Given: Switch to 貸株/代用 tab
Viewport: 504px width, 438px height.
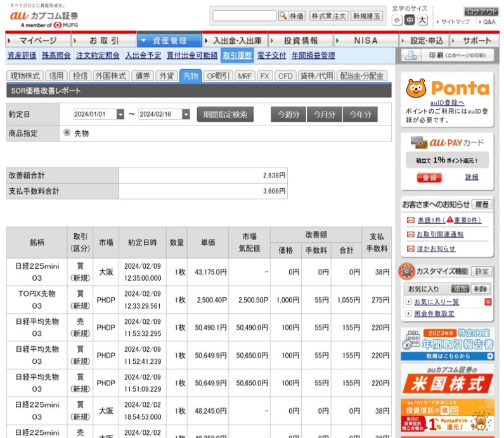Looking at the screenshot, I should [x=316, y=76].
